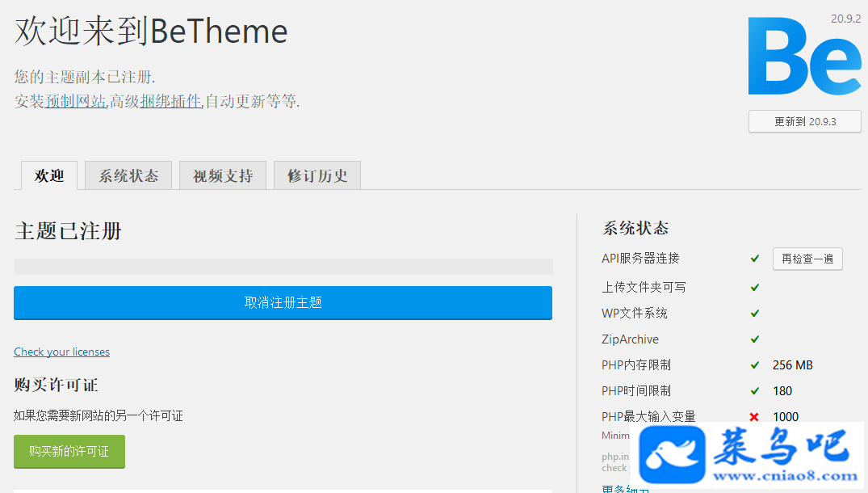Click the PHP内存限制 green checkmark
Image resolution: width=868 pixels, height=493 pixels.
click(x=754, y=365)
